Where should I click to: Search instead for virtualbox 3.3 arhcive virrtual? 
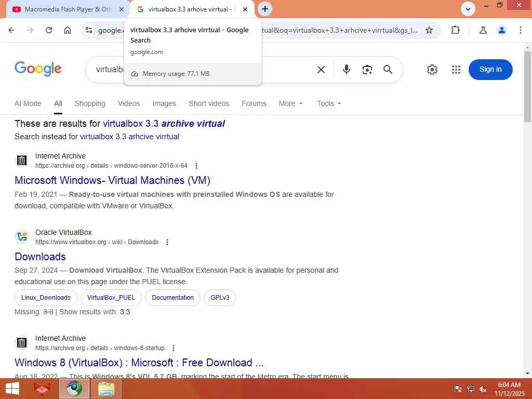pyautogui.click(x=129, y=137)
